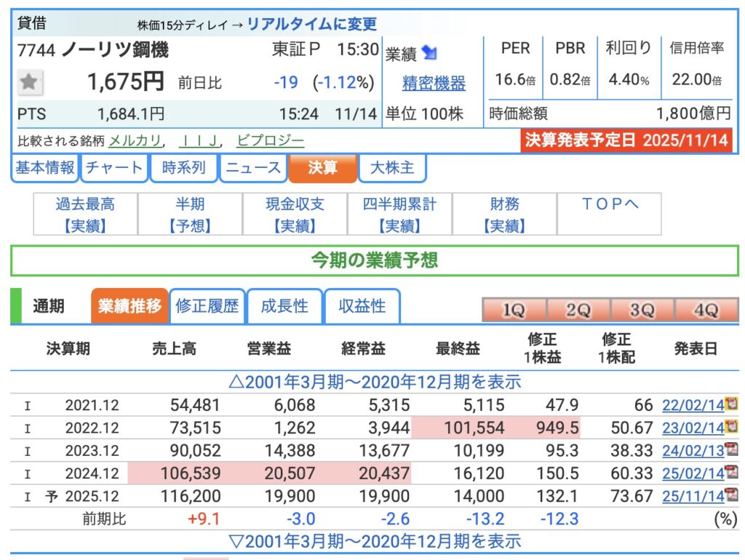
Task: Open PDF icon next to 25/11/14
Action: coord(731,496)
